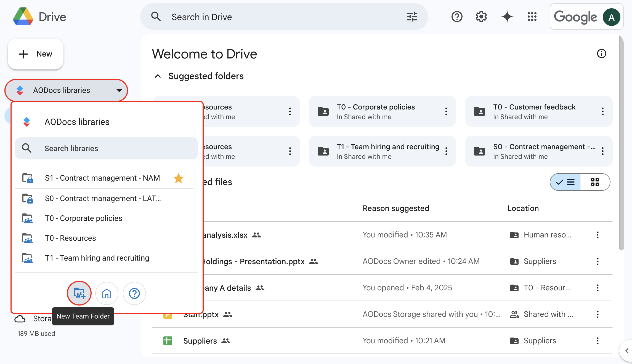Click the AODocs libraries panel header
Viewport: 632px width, 364px height.
coord(77,122)
